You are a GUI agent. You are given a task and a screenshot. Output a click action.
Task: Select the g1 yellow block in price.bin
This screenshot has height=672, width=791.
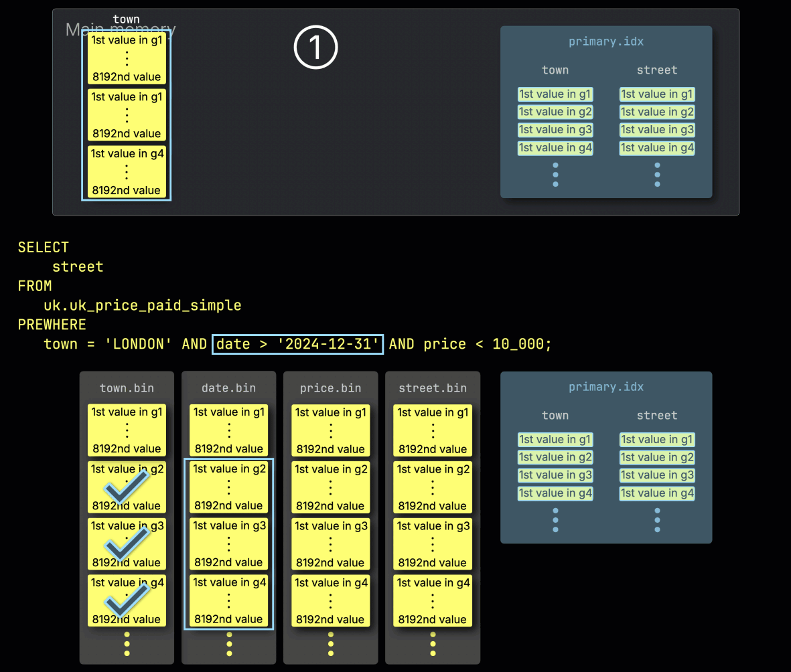pyautogui.click(x=331, y=430)
